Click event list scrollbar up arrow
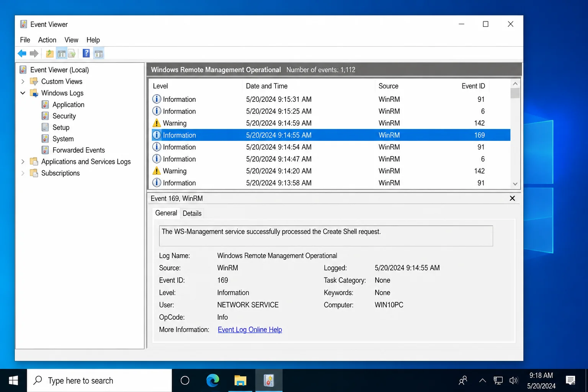The height and width of the screenshot is (392, 588). [515, 83]
